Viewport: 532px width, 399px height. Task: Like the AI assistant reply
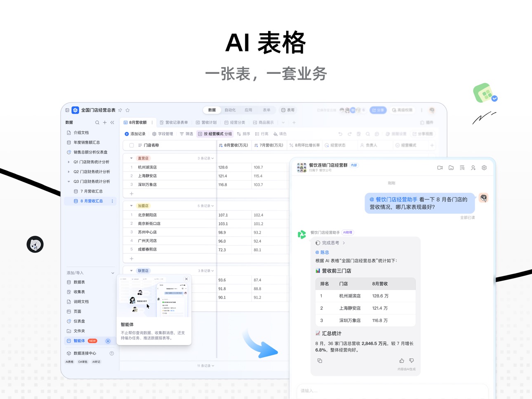coord(402,361)
